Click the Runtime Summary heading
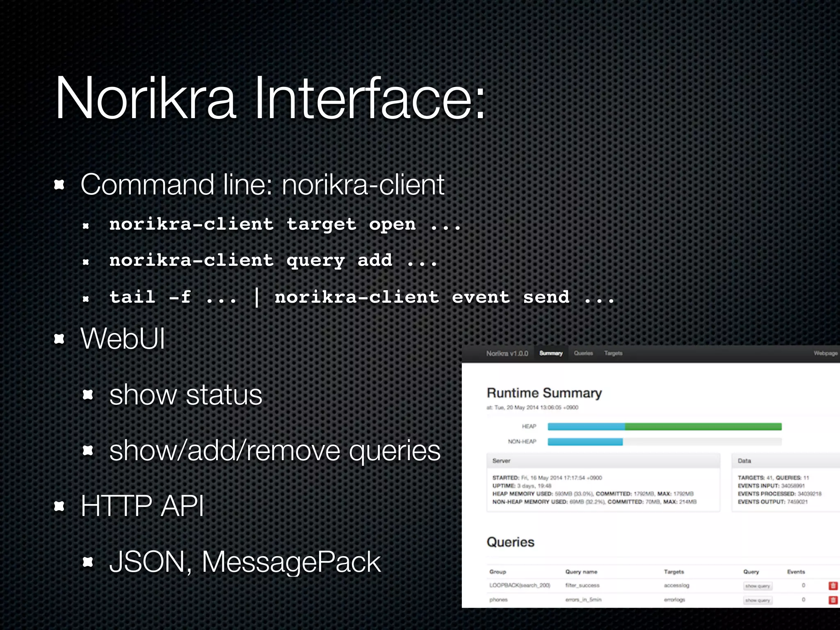Viewport: 840px width, 630px height. click(x=544, y=393)
